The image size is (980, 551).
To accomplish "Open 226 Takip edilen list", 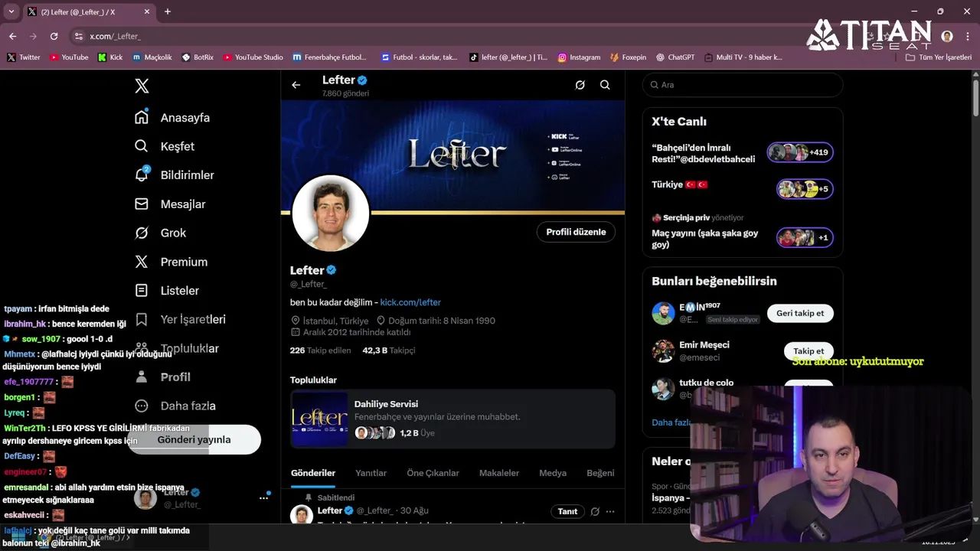I will [x=320, y=350].
